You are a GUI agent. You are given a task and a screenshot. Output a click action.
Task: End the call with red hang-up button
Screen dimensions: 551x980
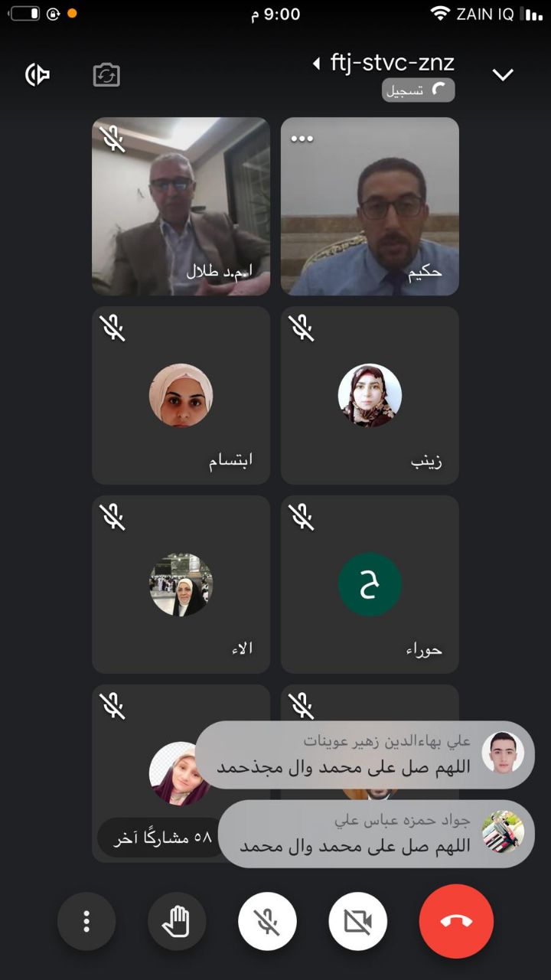pos(456,921)
